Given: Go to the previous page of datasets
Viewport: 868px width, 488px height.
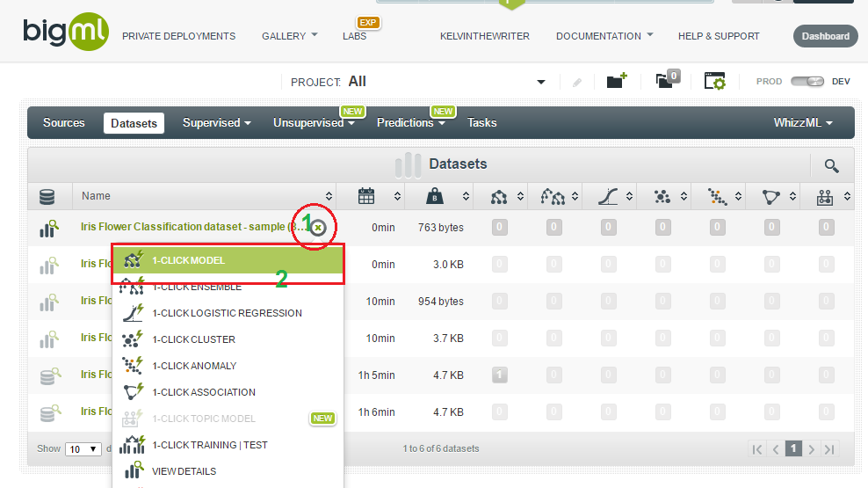Looking at the screenshot, I should coord(776,449).
